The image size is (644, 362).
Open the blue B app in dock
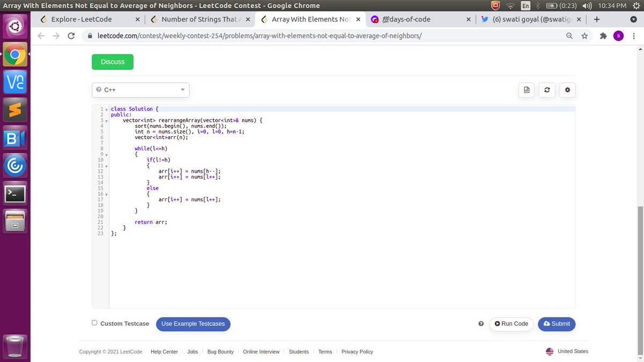[15, 138]
